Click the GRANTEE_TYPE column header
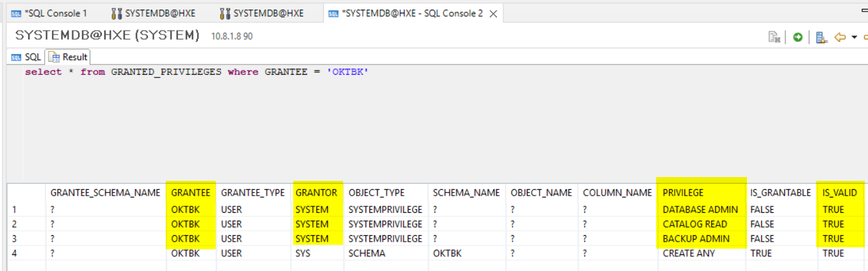 (253, 192)
